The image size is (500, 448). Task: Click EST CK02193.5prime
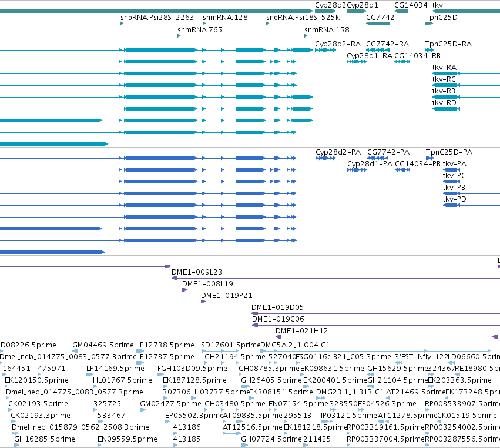38,404
